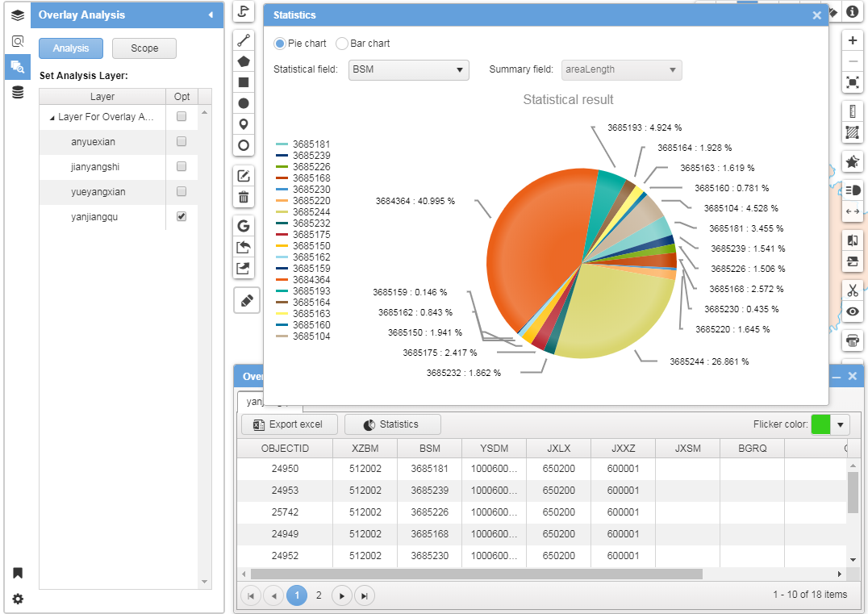Click the export arrow icon
The height and width of the screenshot is (614, 868).
coord(244,269)
